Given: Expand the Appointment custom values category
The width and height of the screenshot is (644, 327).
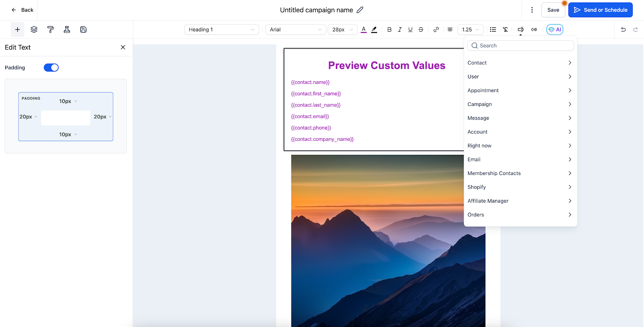Looking at the screenshot, I should click(520, 90).
